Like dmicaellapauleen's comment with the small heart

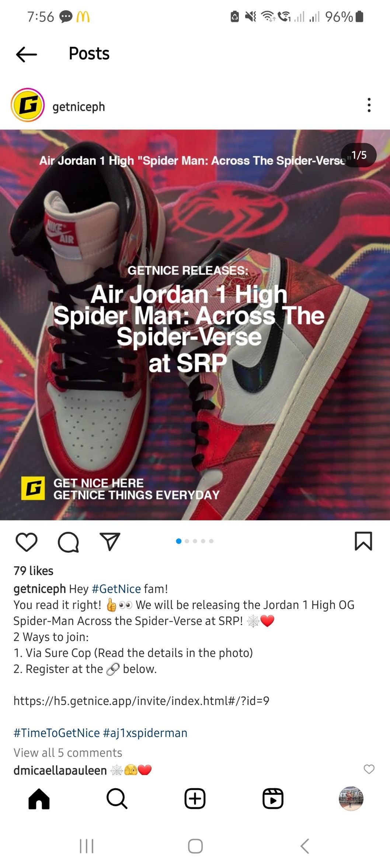point(369,769)
